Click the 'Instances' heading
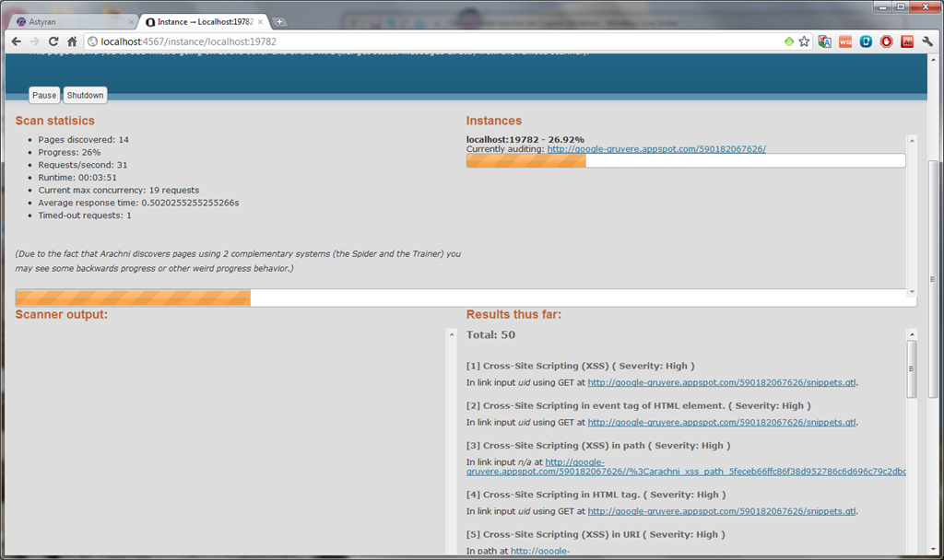Screen dimensions: 944x560 click(x=494, y=121)
